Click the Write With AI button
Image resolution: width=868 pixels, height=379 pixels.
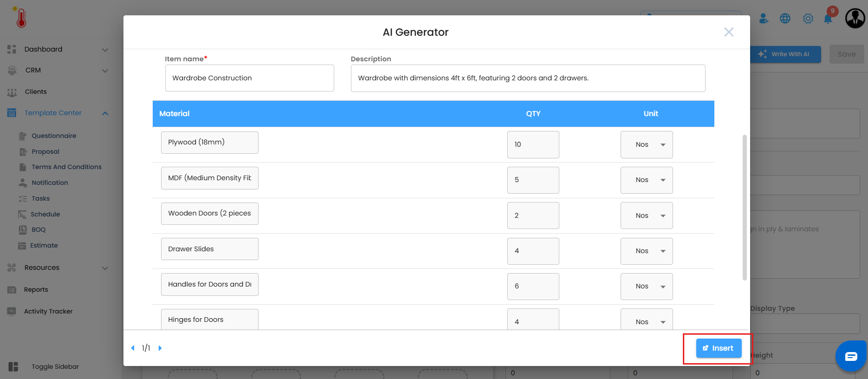tap(785, 54)
